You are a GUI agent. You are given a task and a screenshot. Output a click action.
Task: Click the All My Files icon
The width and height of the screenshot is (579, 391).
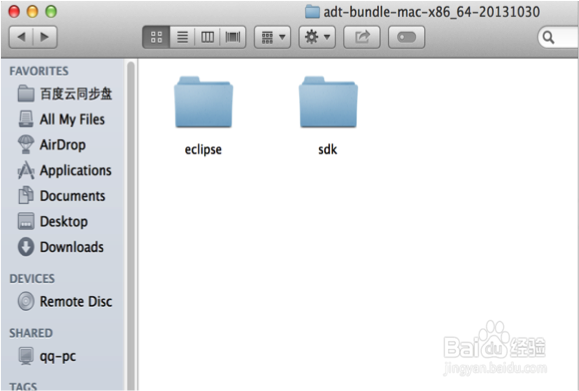pyautogui.click(x=26, y=119)
